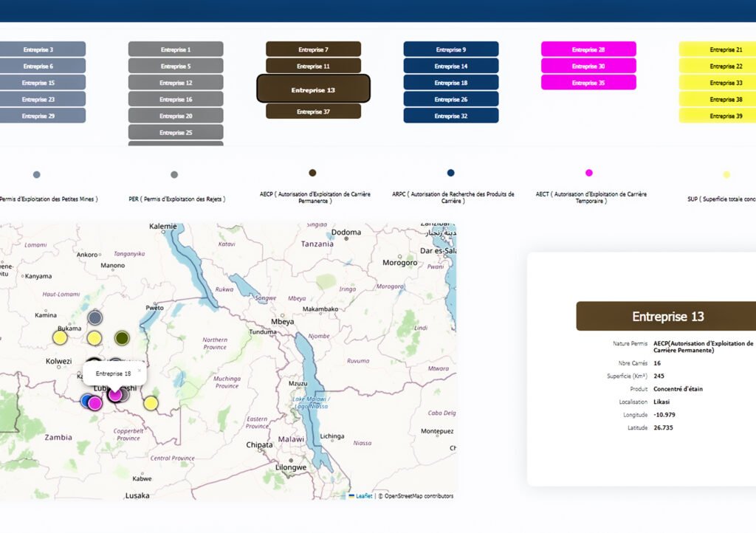The width and height of the screenshot is (756, 533).
Task: Click the grey PER legend dot
Action: pos(174,174)
